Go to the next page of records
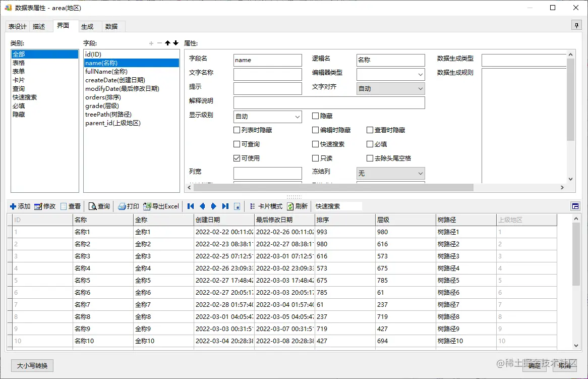The height and width of the screenshot is (379, 588). point(214,206)
